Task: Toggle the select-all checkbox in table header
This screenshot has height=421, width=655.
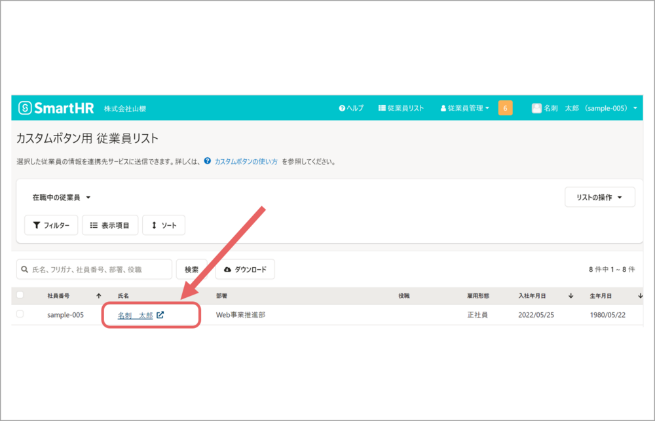Action: click(x=20, y=296)
